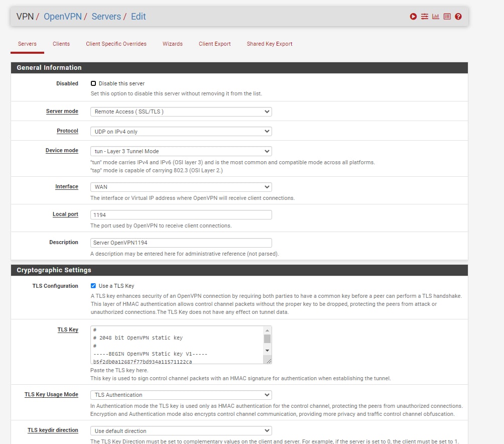Click the Disable this server label text
504x444 pixels.
(x=121, y=83)
